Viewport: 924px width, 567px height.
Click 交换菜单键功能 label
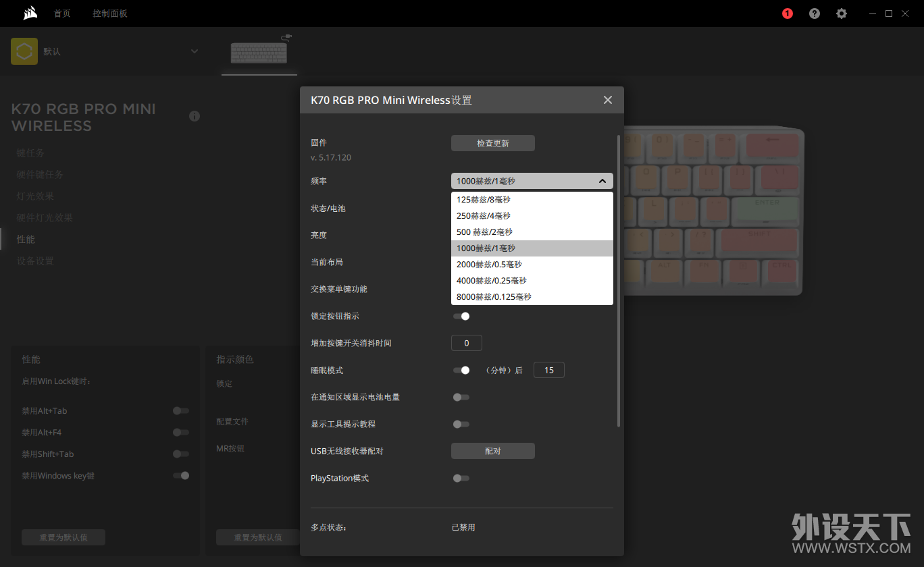point(339,289)
